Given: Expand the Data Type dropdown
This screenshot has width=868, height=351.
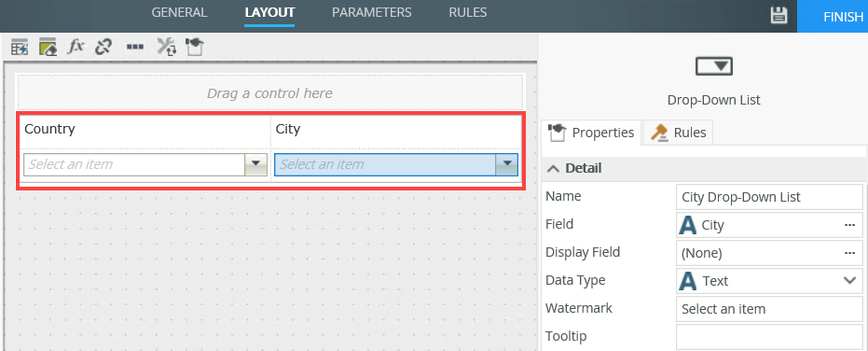Looking at the screenshot, I should click(x=849, y=281).
